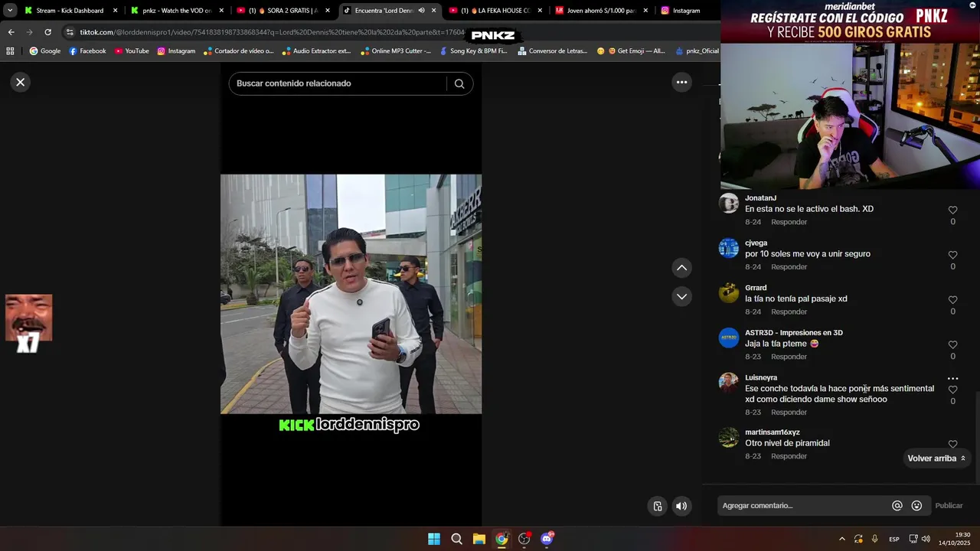Reload the current page
This screenshot has height=551, width=980.
47,32
